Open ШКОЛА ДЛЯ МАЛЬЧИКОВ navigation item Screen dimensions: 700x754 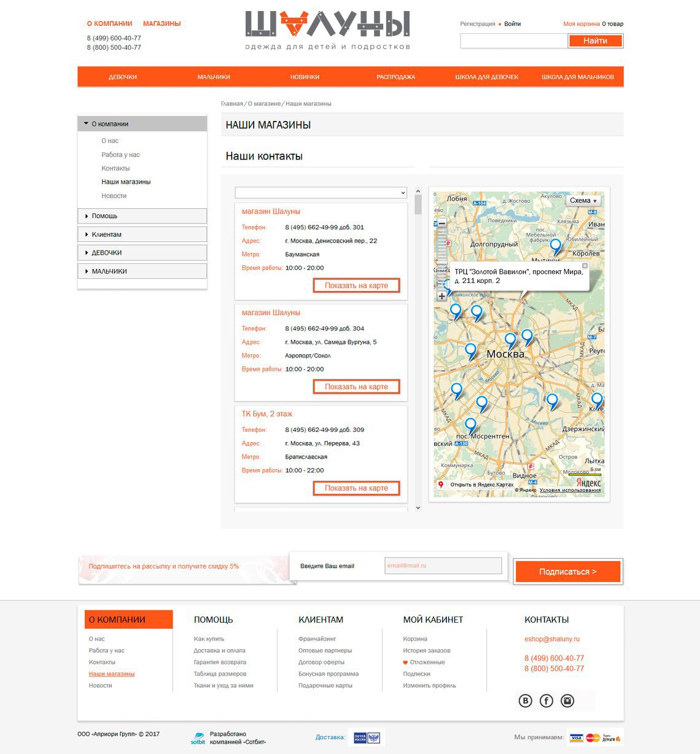(x=578, y=77)
